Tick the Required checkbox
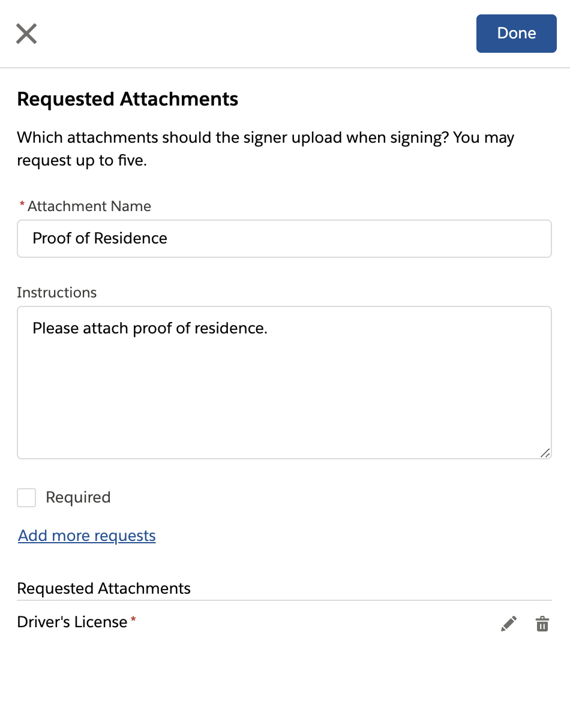Image resolution: width=570 pixels, height=728 pixels. (26, 497)
